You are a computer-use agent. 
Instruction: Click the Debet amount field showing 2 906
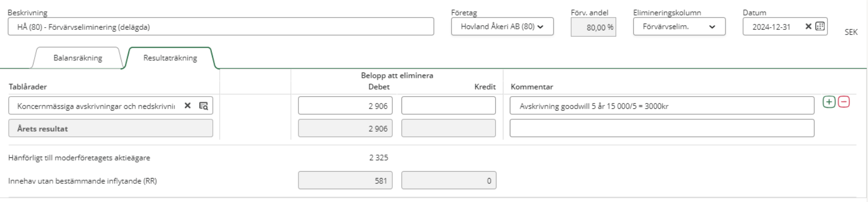[345, 106]
